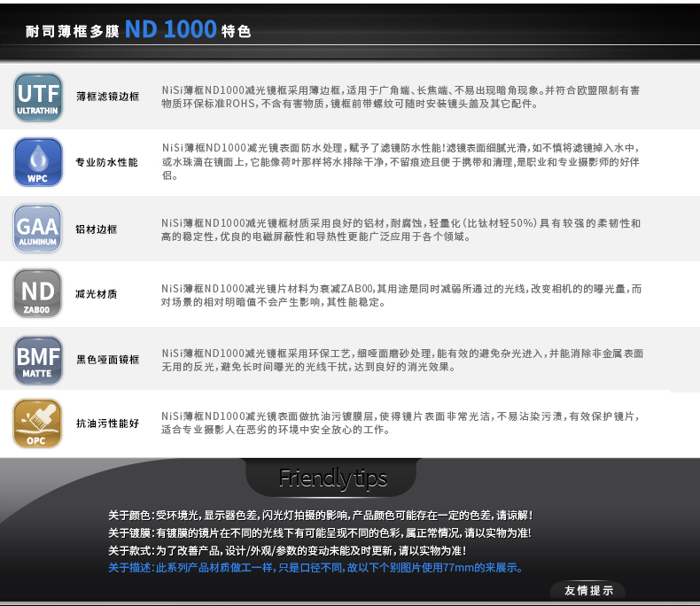The height and width of the screenshot is (606, 700).
Task: Click the blue 关于描述 tip line
Action: (x=315, y=568)
